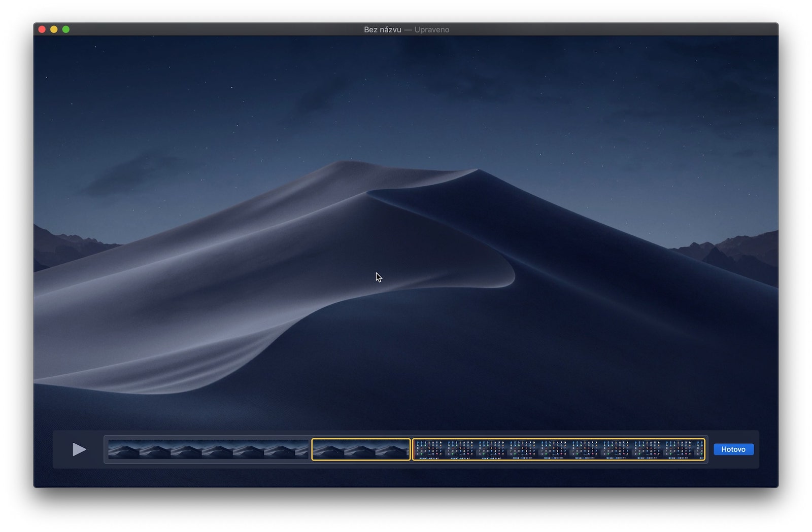Enter full screen using the green button
812x532 pixels.
click(65, 29)
